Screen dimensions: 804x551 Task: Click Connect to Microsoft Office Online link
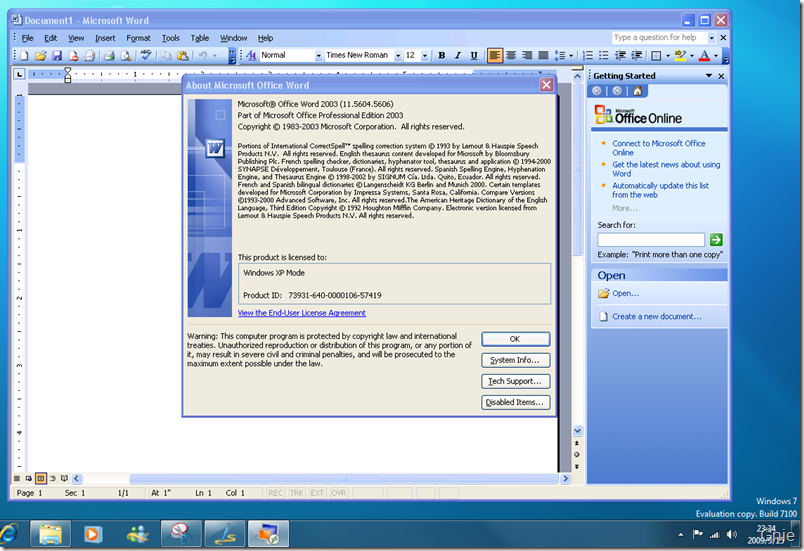pos(658,148)
